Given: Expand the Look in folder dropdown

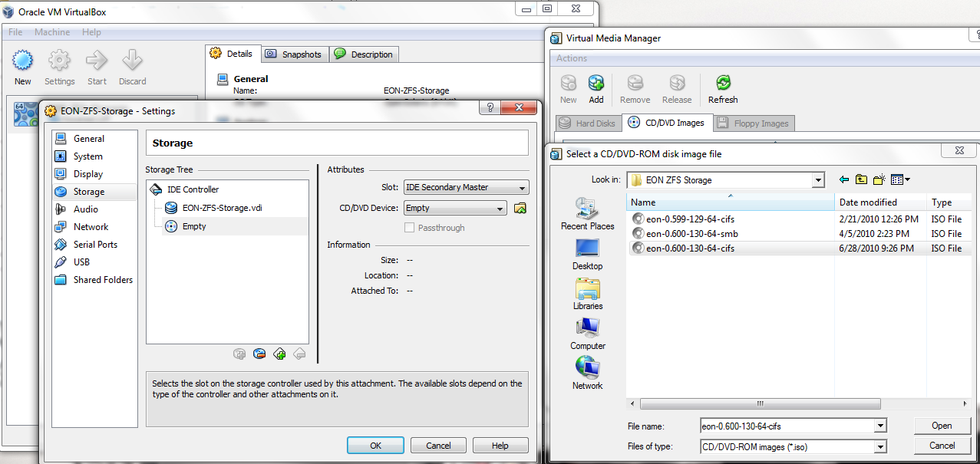Looking at the screenshot, I should [818, 180].
